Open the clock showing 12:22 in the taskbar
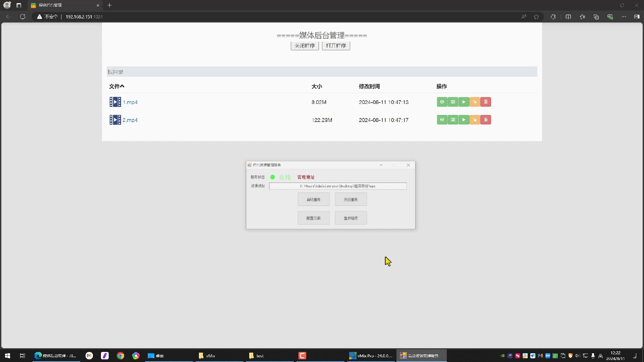644x362 pixels. pos(615,356)
